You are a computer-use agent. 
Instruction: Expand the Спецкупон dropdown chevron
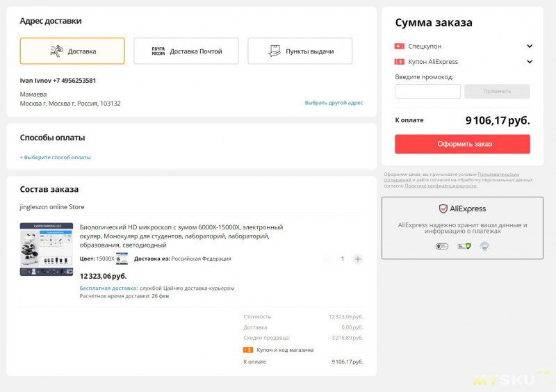click(x=530, y=47)
